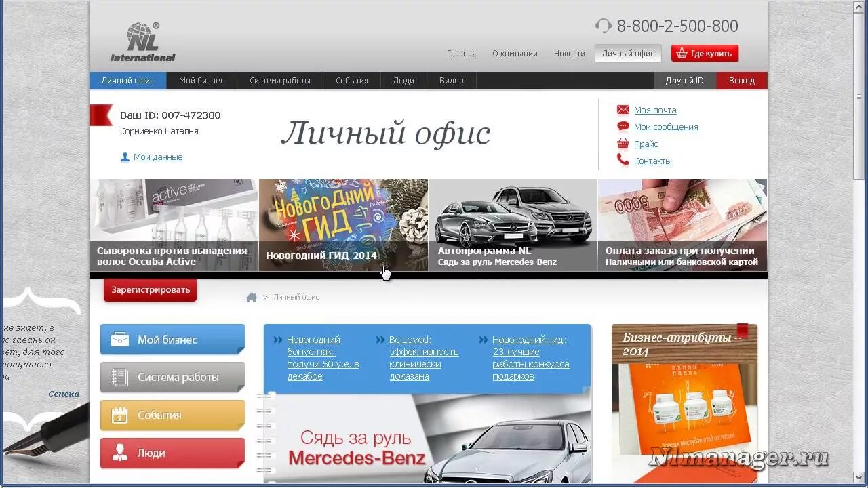868x488 pixels.
Task: Open Главная in the top navigation
Action: 461,54
